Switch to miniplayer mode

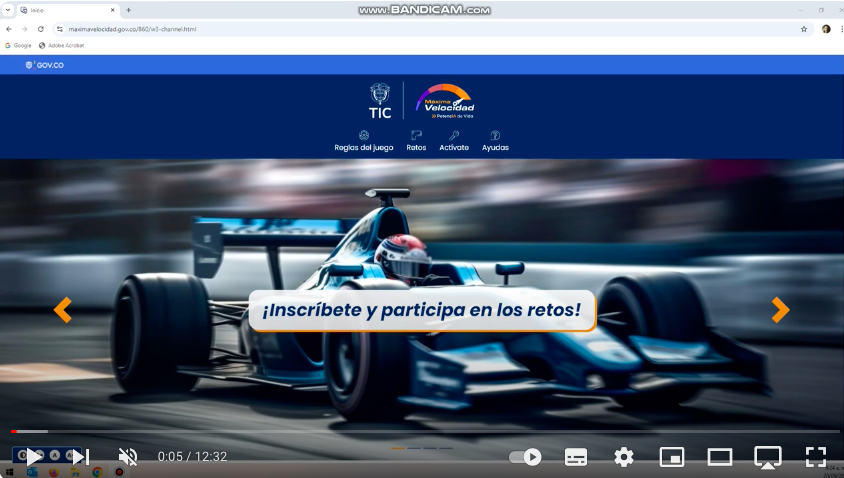pos(672,457)
